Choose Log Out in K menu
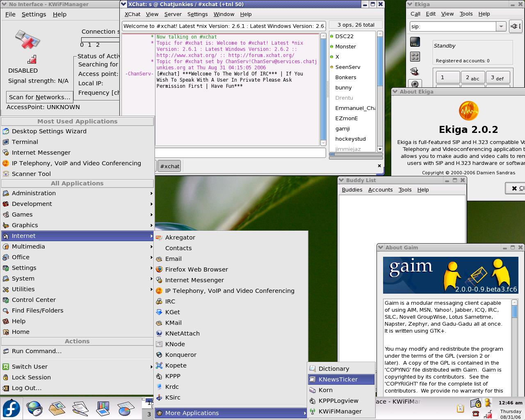Image resolution: width=525 pixels, height=420 pixels. coord(78,388)
